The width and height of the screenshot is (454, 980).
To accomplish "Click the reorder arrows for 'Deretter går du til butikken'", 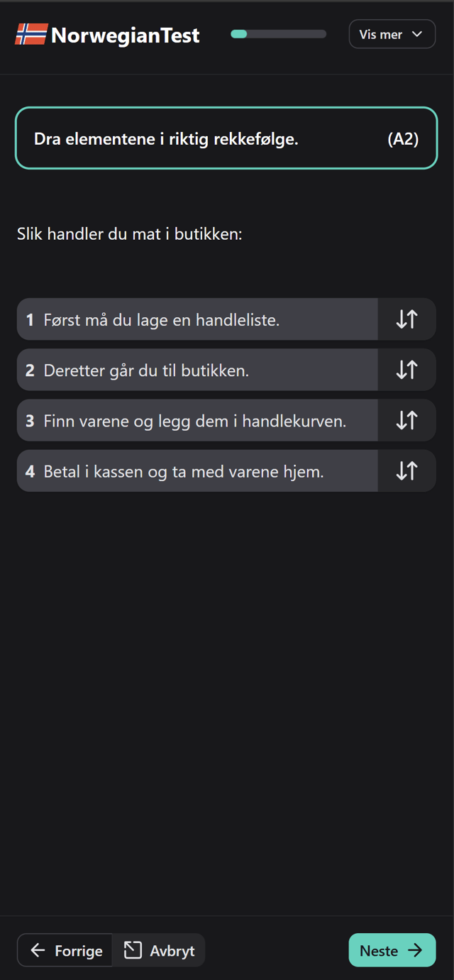I will 406,370.
